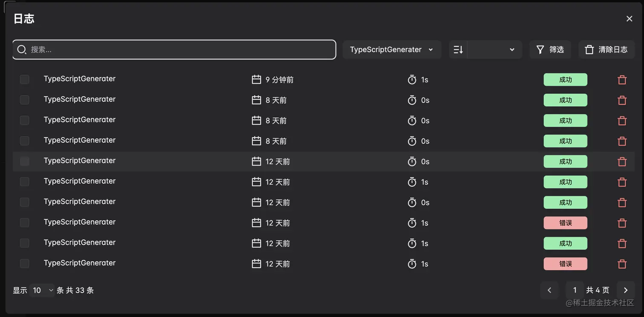
Task: Check the box in the highlighted 12 天前 row
Action: tap(25, 161)
